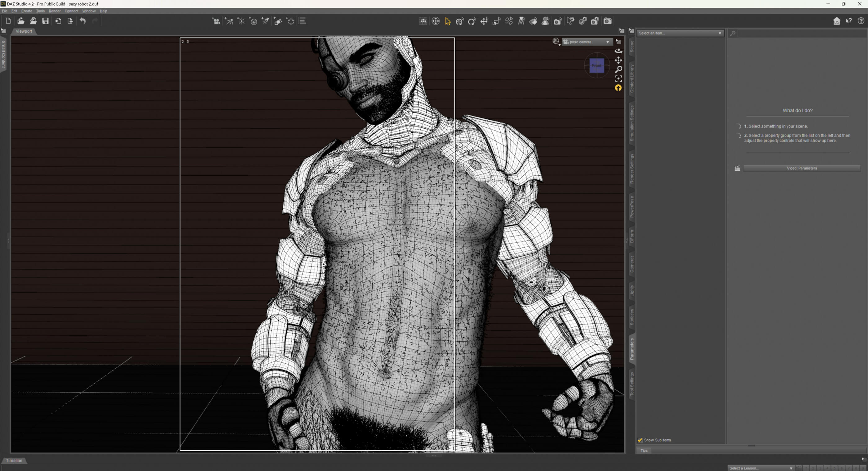Create a new point light from the toolbar
This screenshot has width=868, height=471.
(x=241, y=21)
